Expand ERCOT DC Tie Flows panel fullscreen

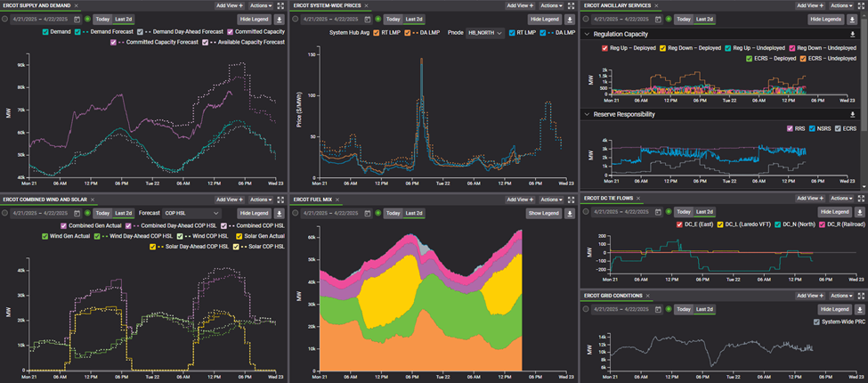click(x=861, y=199)
